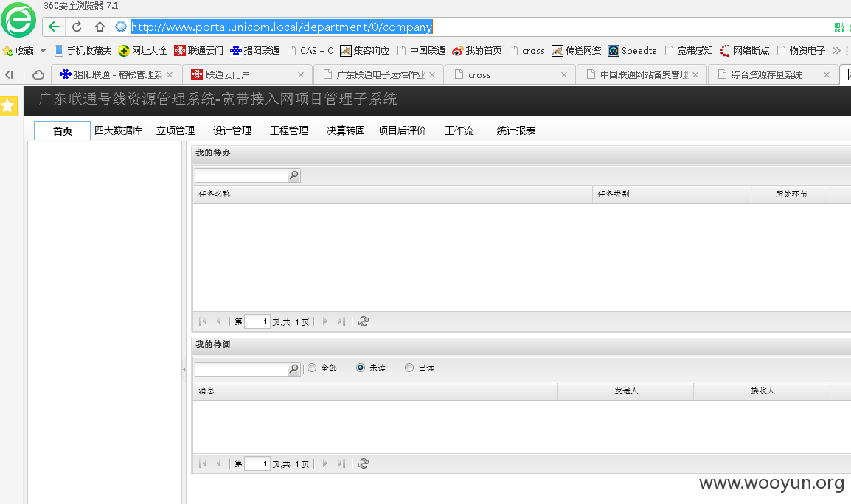This screenshot has width=851, height=504.
Task: Go to last page in 我的待办 pager
Action: (341, 321)
